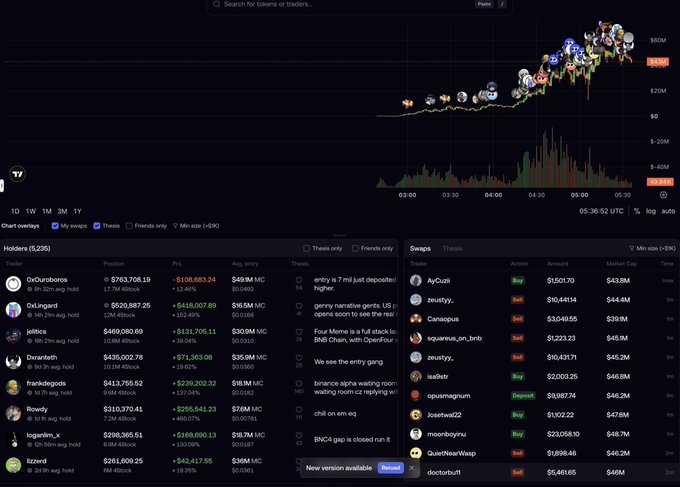The image size is (680, 487).
Task: Open moonboyinu avatar in Swaps
Action: tap(416, 434)
